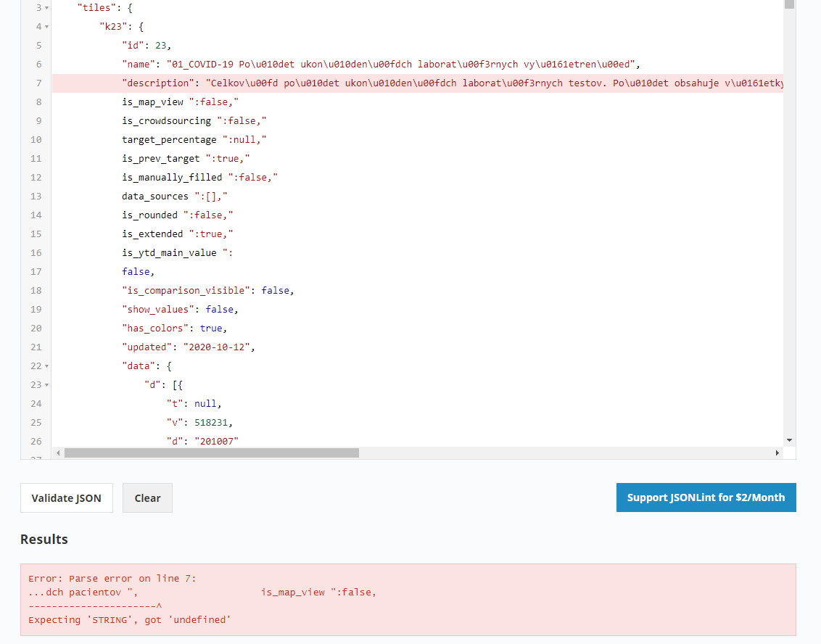This screenshot has width=821, height=644.
Task: Collapse the "data" object on line 22
Action: pos(46,366)
